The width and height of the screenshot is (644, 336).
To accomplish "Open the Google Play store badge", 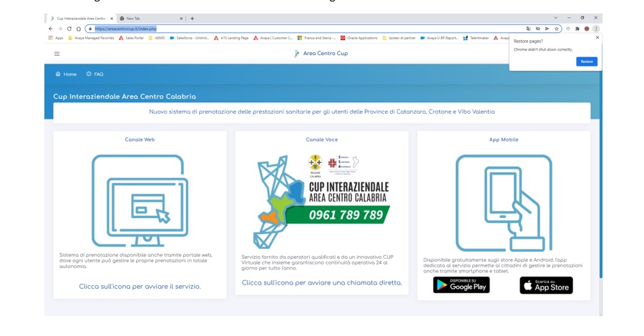I will [461, 285].
